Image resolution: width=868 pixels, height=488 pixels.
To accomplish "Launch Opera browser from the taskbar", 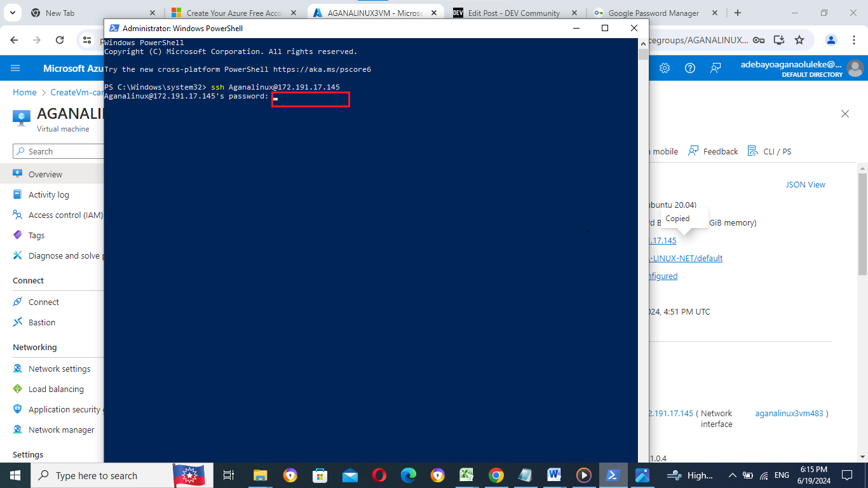I will [x=379, y=475].
